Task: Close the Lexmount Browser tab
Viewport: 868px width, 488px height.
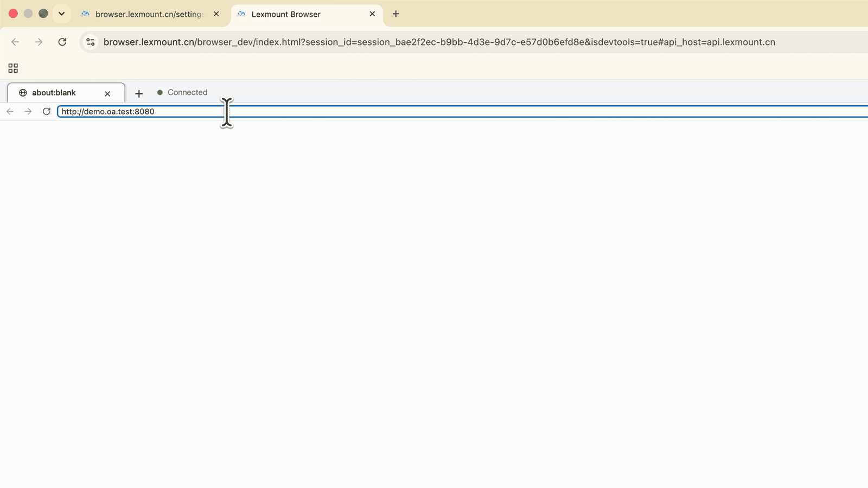Action: (372, 14)
